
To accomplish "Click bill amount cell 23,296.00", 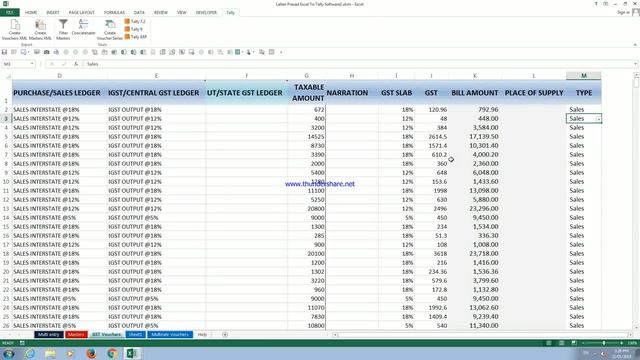I will pyautogui.click(x=475, y=209).
